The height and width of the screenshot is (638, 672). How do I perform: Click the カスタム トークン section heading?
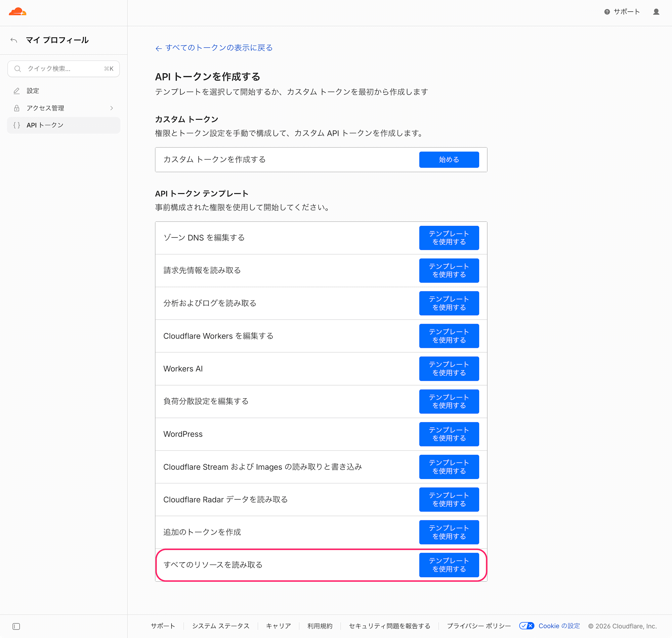click(186, 119)
